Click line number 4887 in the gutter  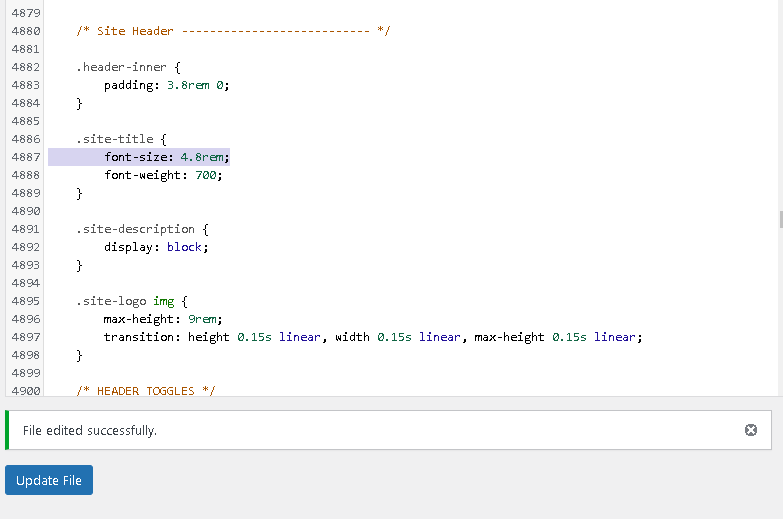click(x=25, y=157)
